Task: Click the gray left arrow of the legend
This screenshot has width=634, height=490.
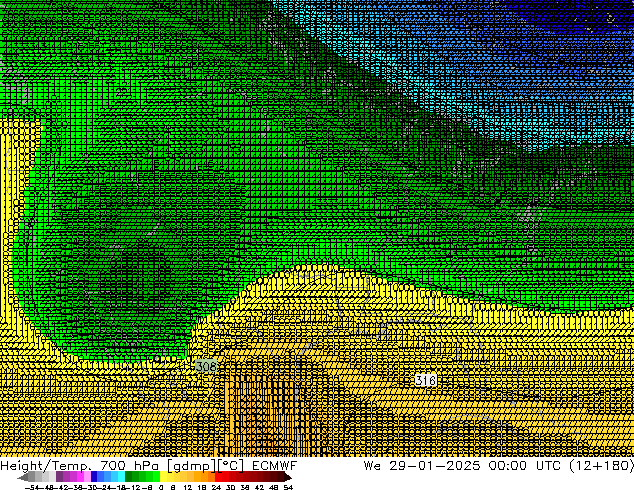Action: pyautogui.click(x=23, y=477)
